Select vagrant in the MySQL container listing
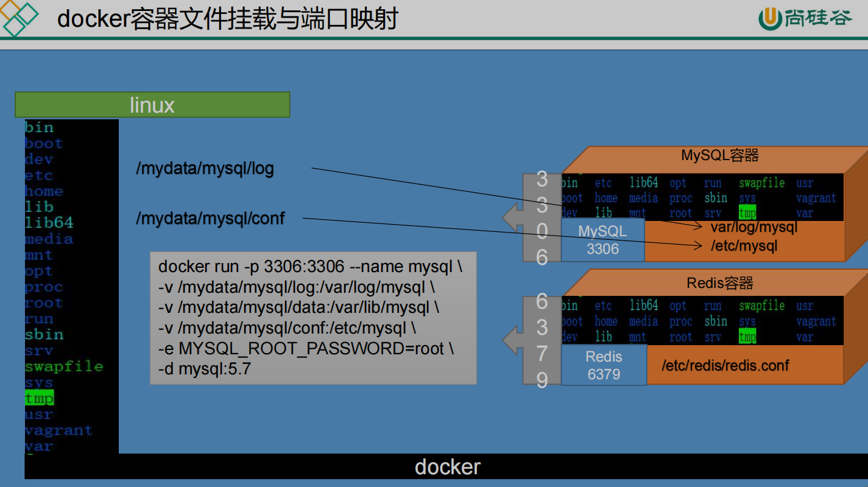Image resolution: width=868 pixels, height=487 pixels. point(816,198)
